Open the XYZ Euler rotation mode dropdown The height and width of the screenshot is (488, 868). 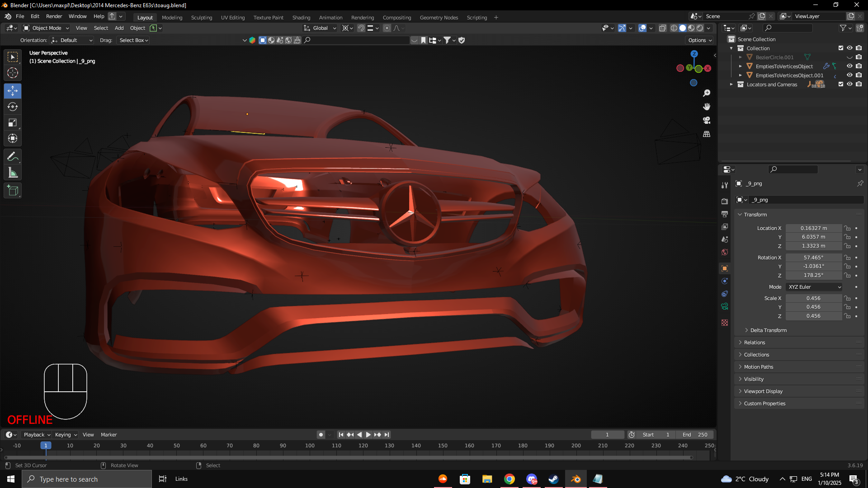814,287
